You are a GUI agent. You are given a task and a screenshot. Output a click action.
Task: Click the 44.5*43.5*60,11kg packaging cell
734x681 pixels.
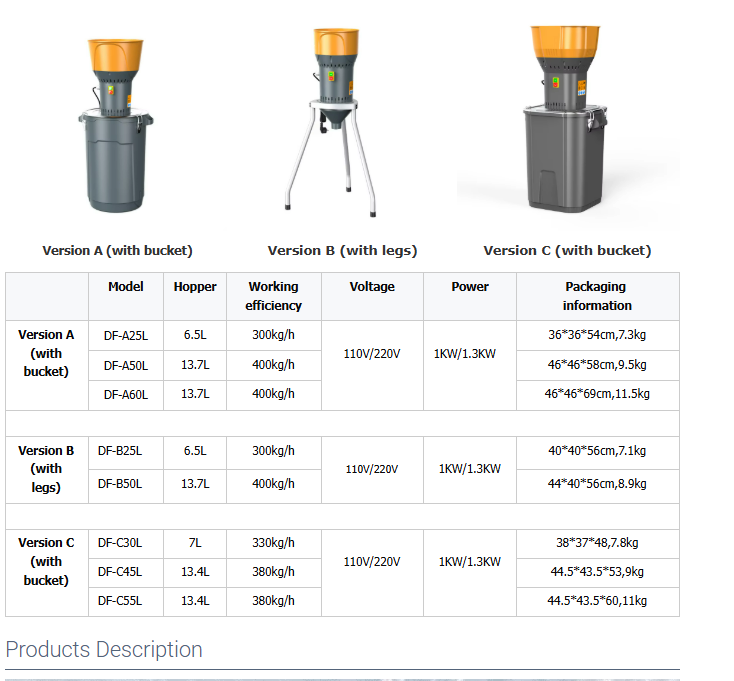point(597,601)
